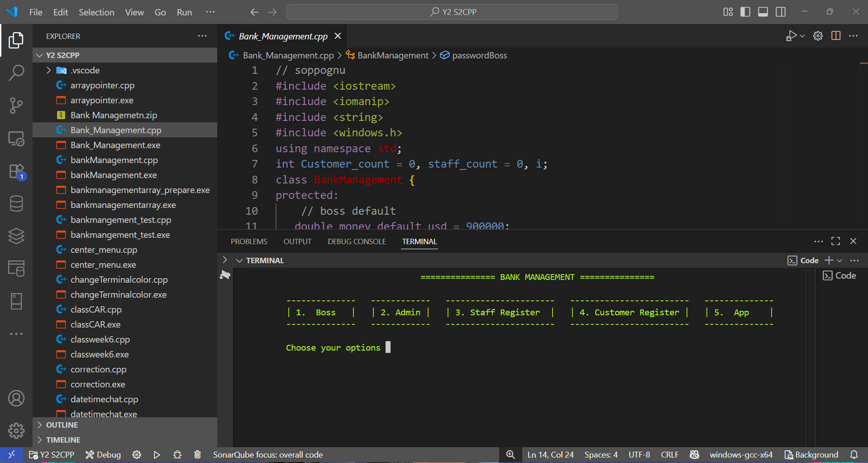Click the command center search box Y2 S2CPP

452,12
